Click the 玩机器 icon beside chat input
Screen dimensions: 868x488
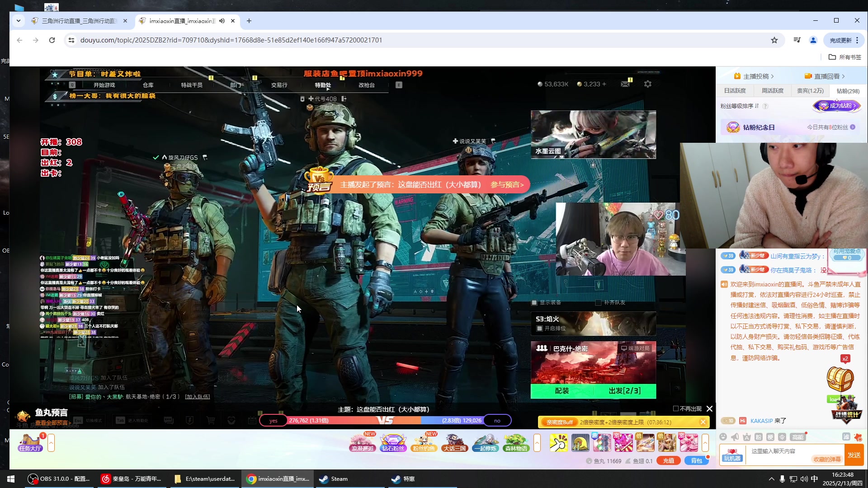tap(732, 455)
